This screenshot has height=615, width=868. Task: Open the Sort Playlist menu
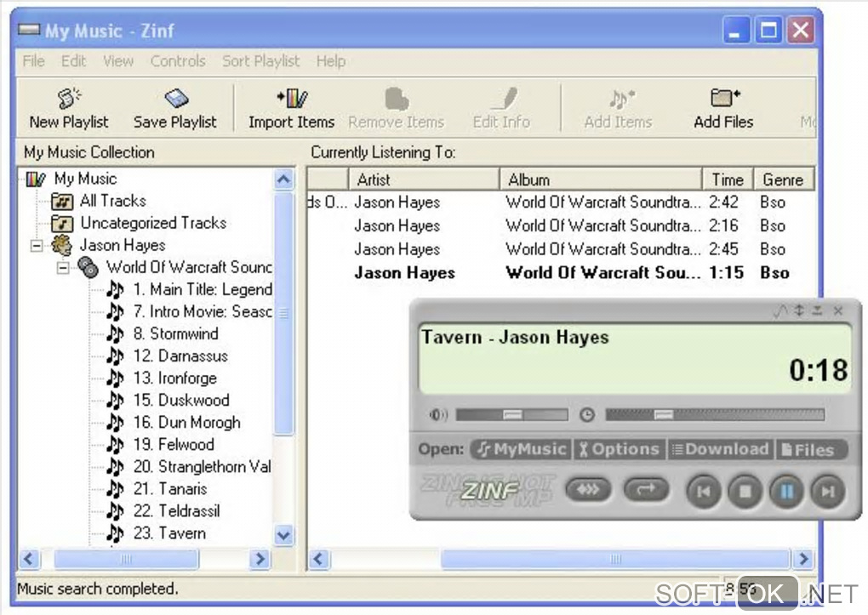click(260, 61)
